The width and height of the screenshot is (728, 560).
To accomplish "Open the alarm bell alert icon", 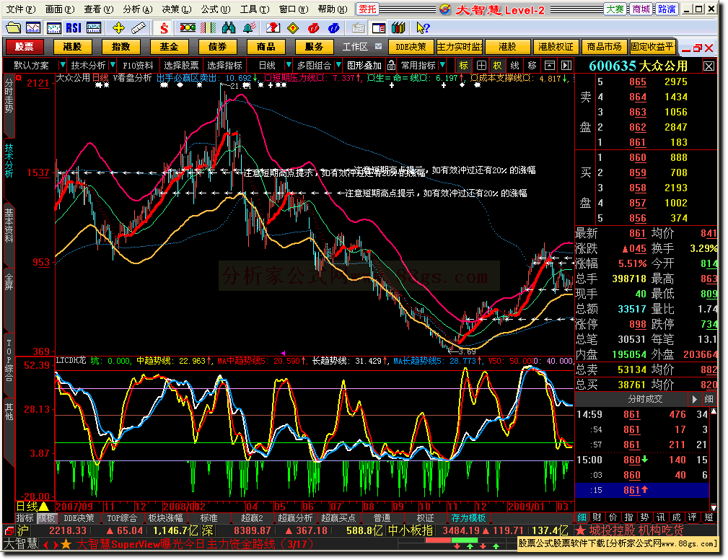I will 250,28.
